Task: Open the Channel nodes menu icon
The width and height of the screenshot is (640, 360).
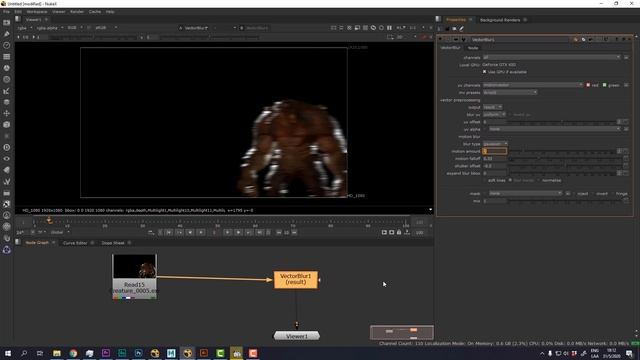Action: pyautogui.click(x=7, y=57)
